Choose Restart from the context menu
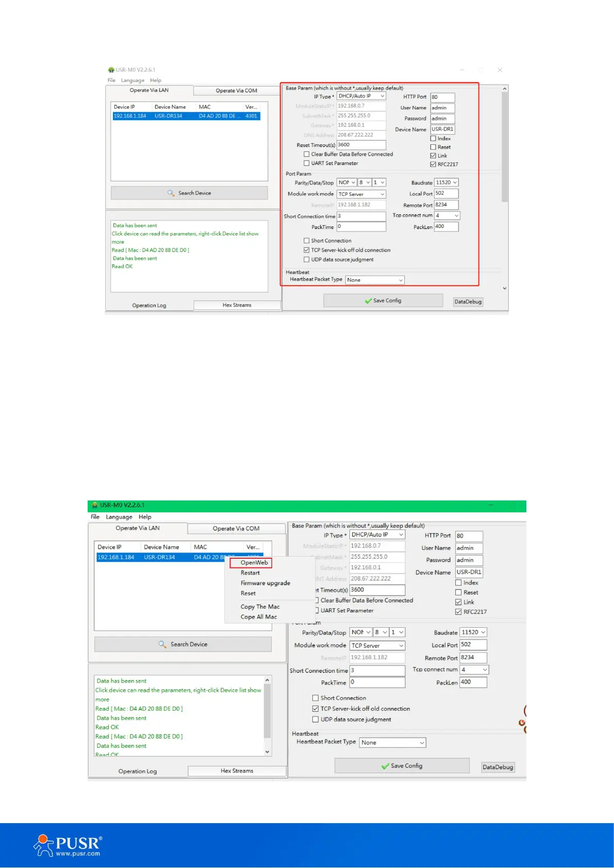 [x=250, y=573]
